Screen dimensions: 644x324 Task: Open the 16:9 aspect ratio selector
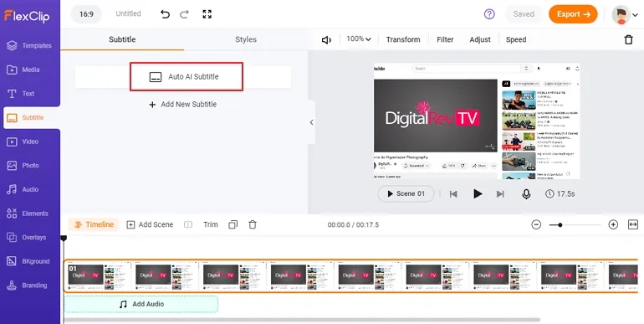(x=86, y=14)
